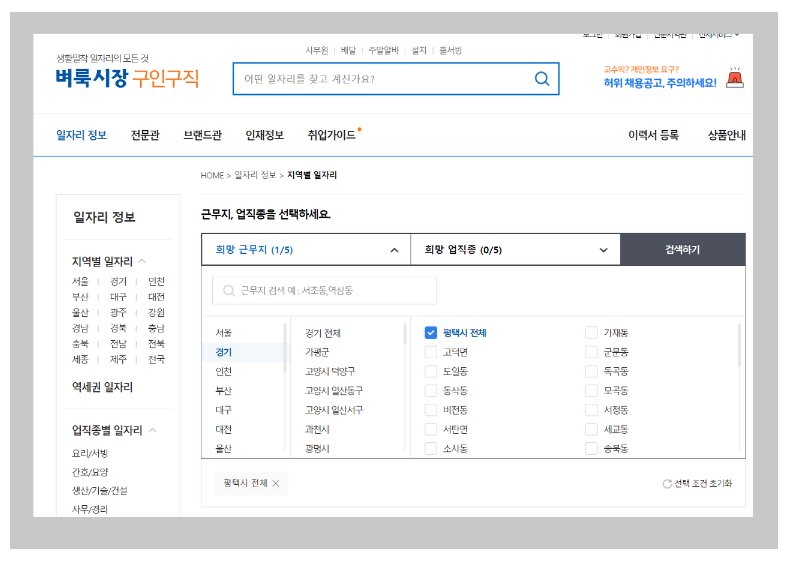This screenshot has height=561, width=793.
Task: Check the 가재동 checkbox
Action: tap(591, 333)
